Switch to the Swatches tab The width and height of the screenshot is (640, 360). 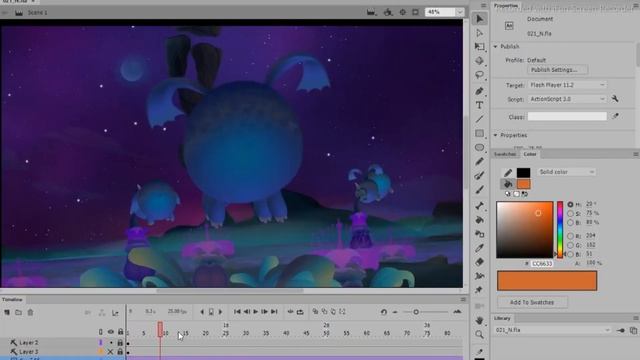coord(505,154)
